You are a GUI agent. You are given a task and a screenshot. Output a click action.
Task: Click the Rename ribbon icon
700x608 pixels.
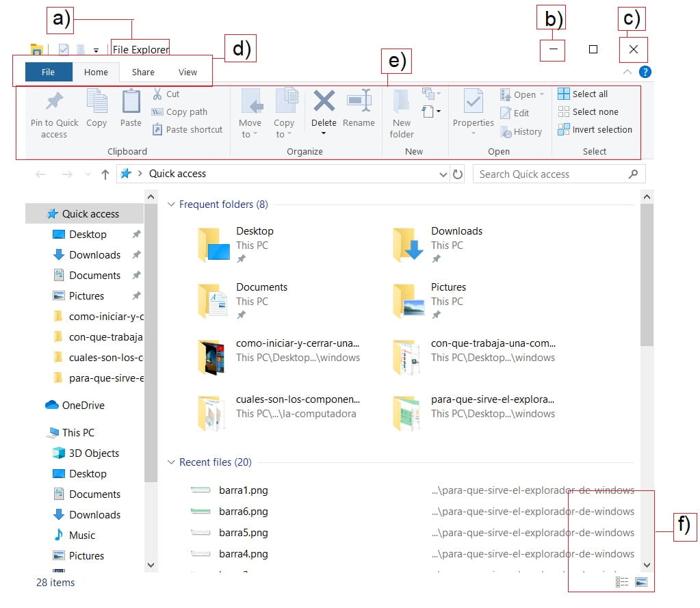pyautogui.click(x=359, y=101)
